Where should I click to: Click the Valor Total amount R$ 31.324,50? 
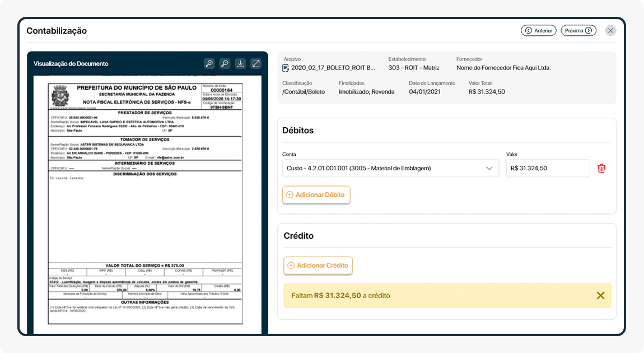[x=486, y=92]
